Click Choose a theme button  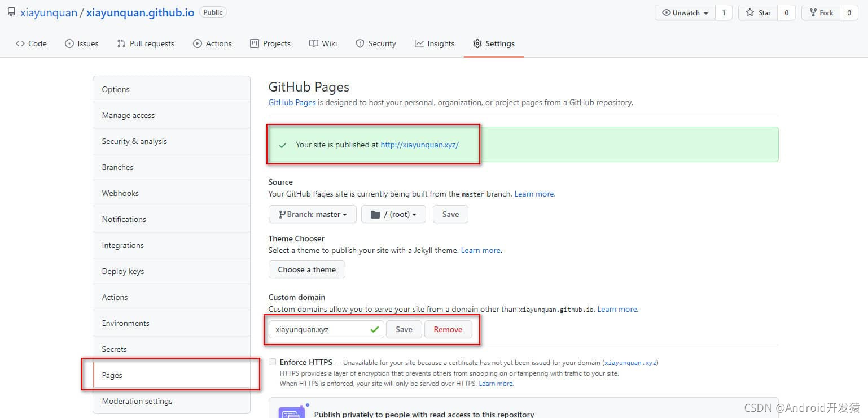point(307,269)
